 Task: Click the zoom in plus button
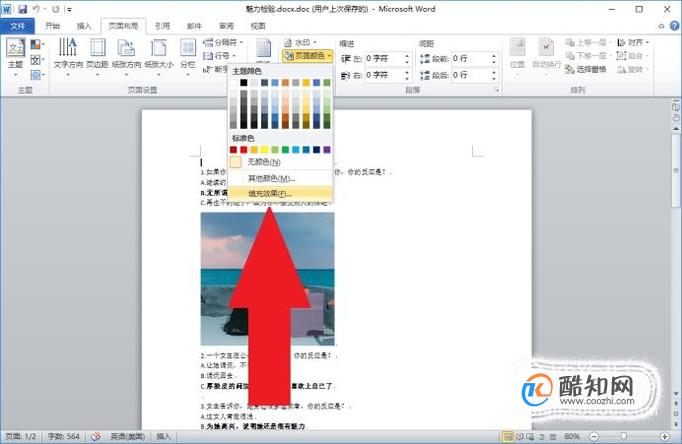(x=665, y=436)
